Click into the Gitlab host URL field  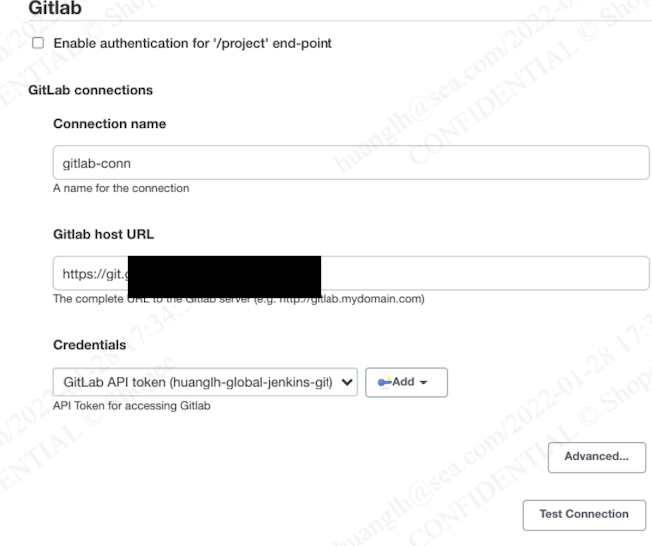point(480,273)
